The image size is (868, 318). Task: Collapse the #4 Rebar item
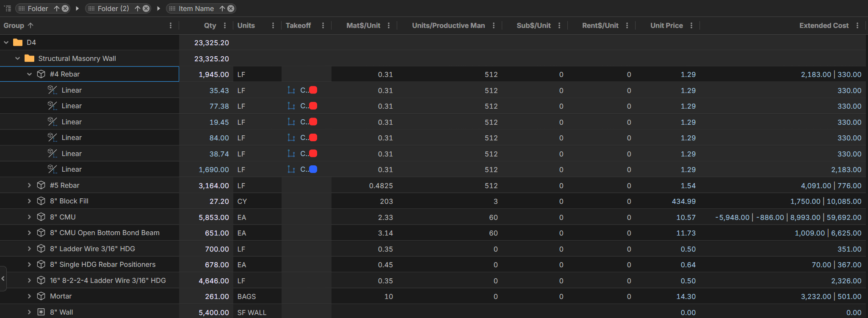[29, 74]
